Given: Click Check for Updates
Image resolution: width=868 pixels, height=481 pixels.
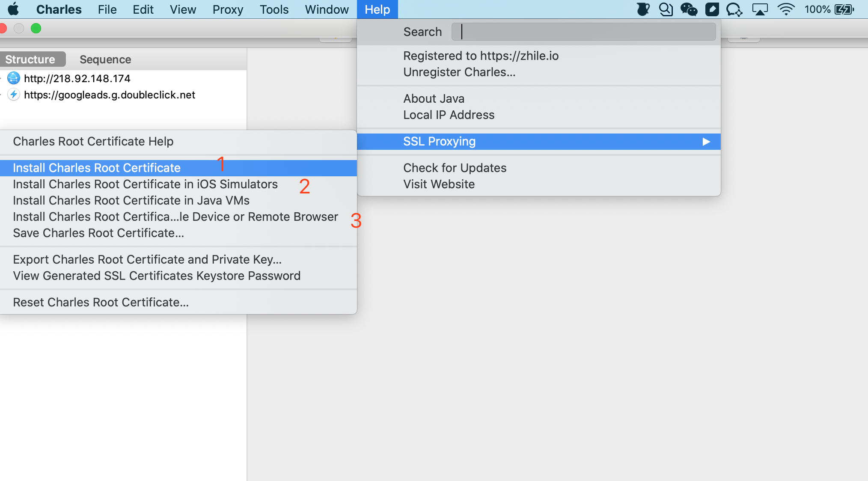Looking at the screenshot, I should [x=455, y=168].
